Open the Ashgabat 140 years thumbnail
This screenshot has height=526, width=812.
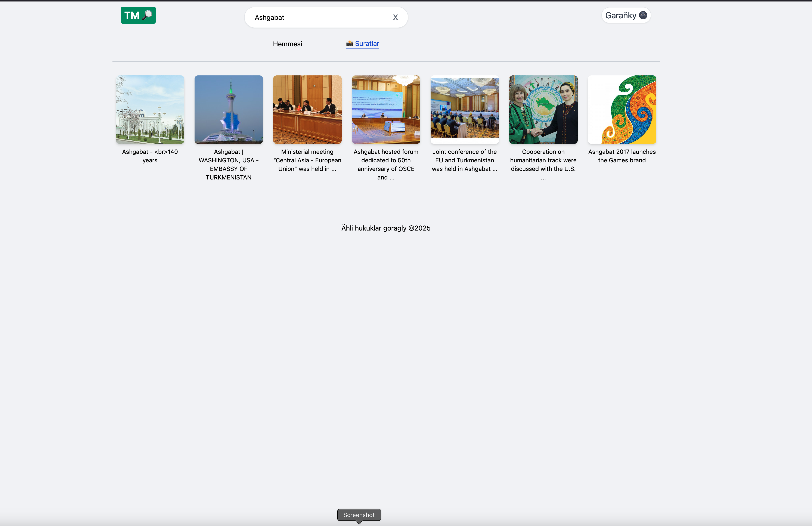[x=150, y=109]
